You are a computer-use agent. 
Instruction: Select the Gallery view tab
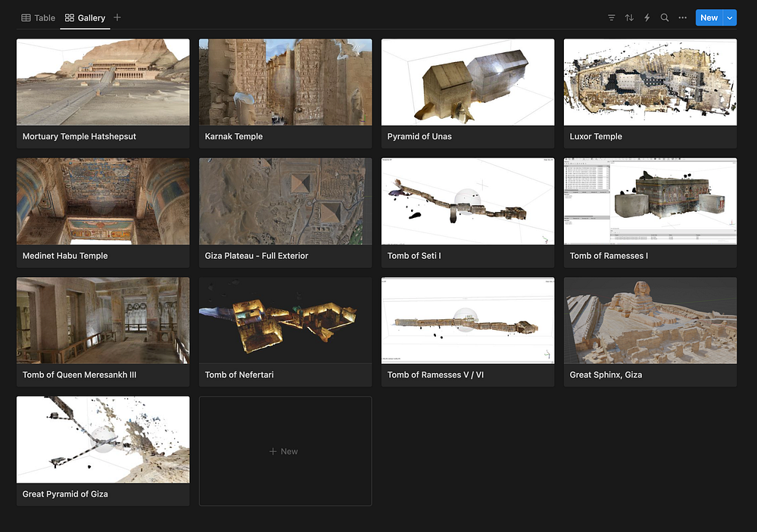tap(85, 18)
